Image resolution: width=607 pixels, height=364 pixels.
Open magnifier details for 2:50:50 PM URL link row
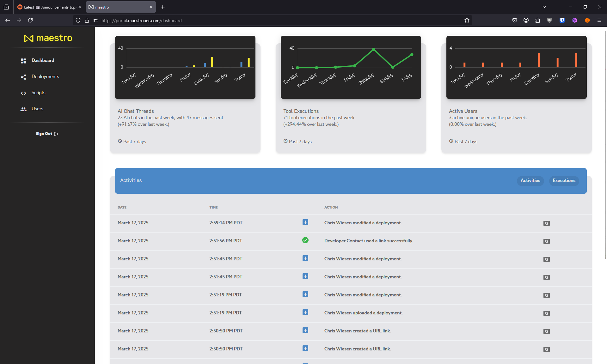[x=546, y=331]
